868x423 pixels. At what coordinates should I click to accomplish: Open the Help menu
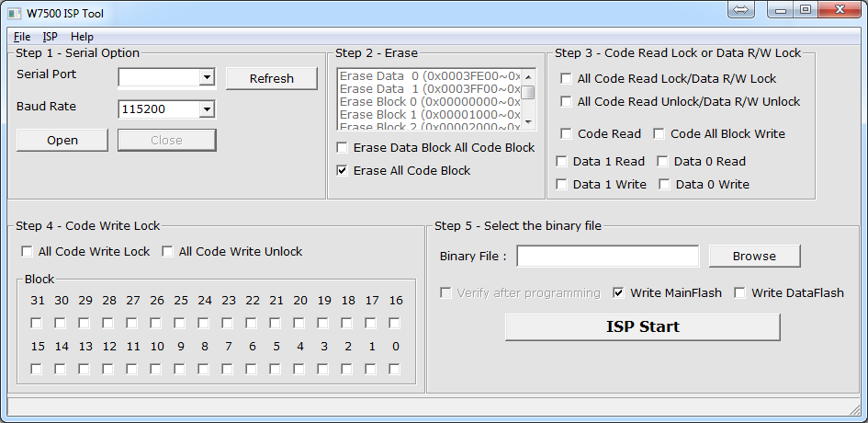(82, 37)
